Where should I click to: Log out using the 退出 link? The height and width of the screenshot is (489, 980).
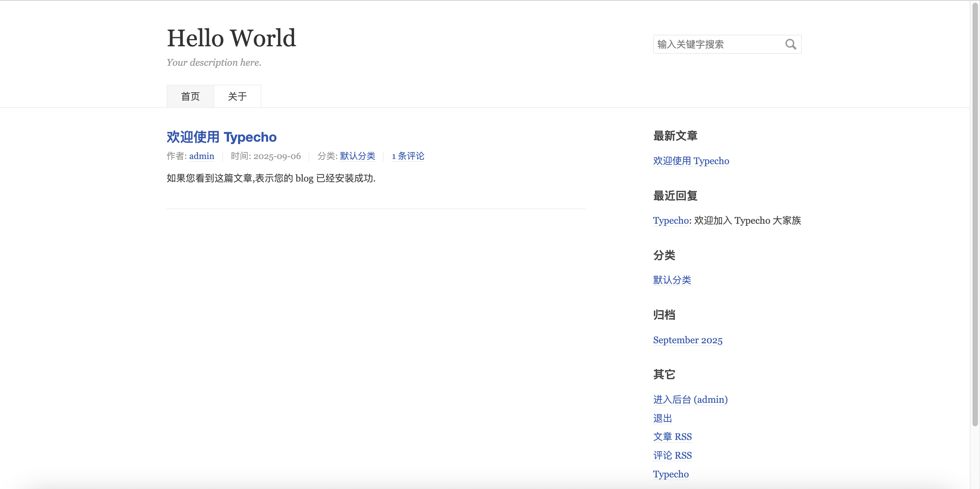point(662,418)
